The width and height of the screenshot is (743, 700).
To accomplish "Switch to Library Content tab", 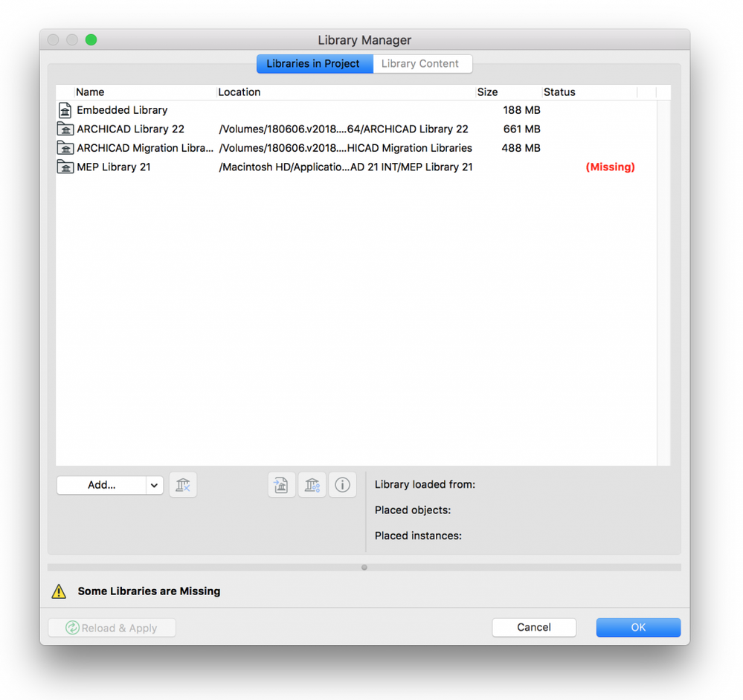I will pos(422,63).
